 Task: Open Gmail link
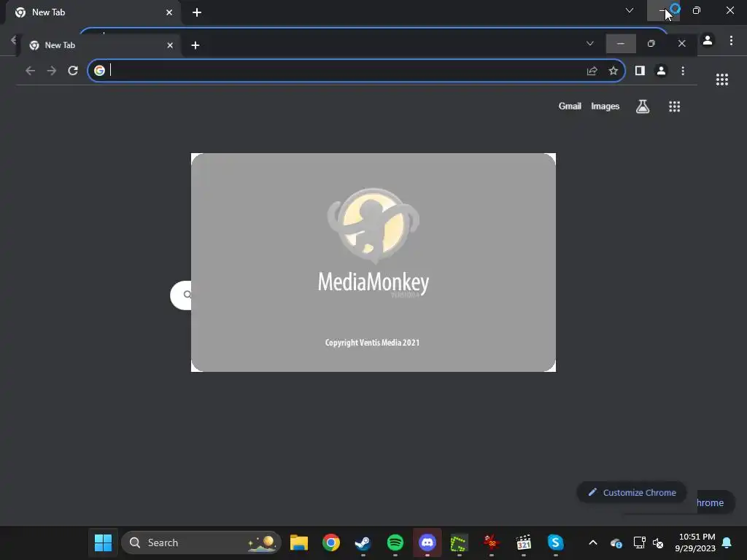point(570,106)
